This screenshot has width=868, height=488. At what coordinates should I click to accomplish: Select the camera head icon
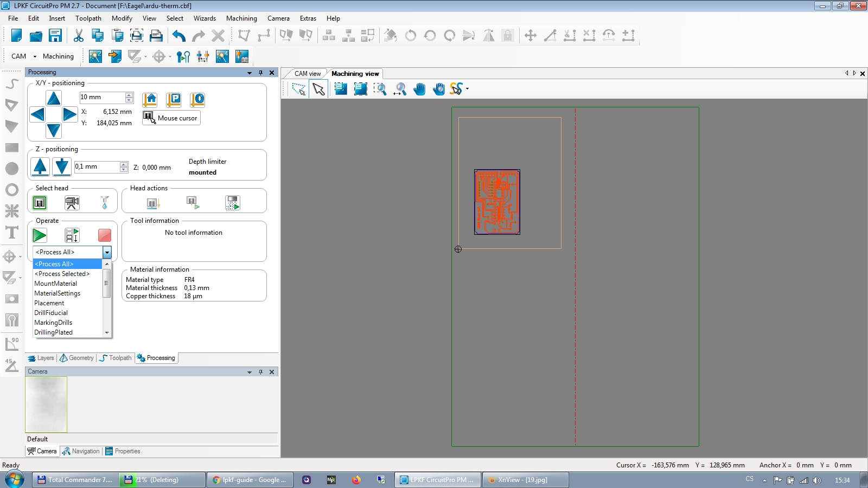[x=72, y=203]
